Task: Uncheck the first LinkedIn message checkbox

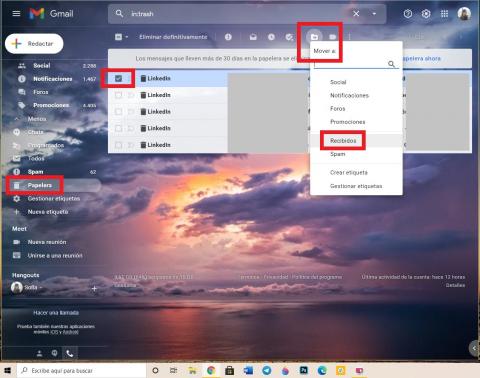Action: click(118, 78)
